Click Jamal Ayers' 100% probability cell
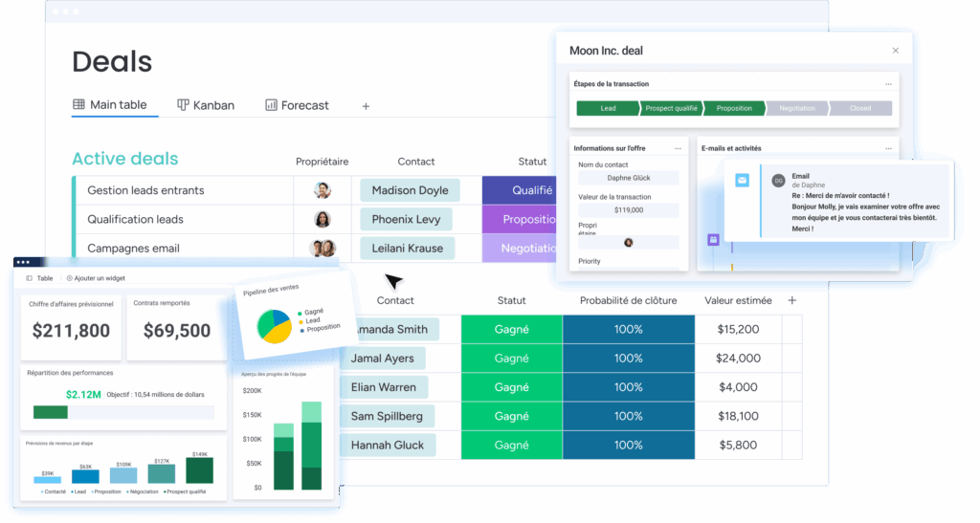Image resolution: width=980 pixels, height=523 pixels. tap(629, 359)
